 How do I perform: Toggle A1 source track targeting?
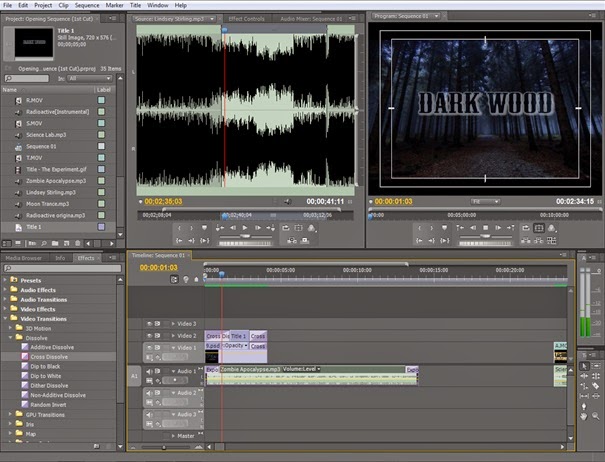pyautogui.click(x=134, y=376)
